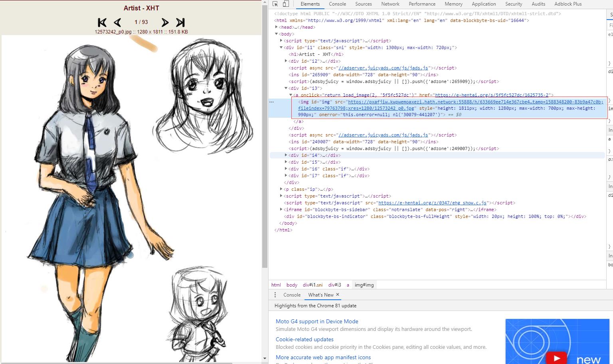Open the Security tab

(514, 4)
